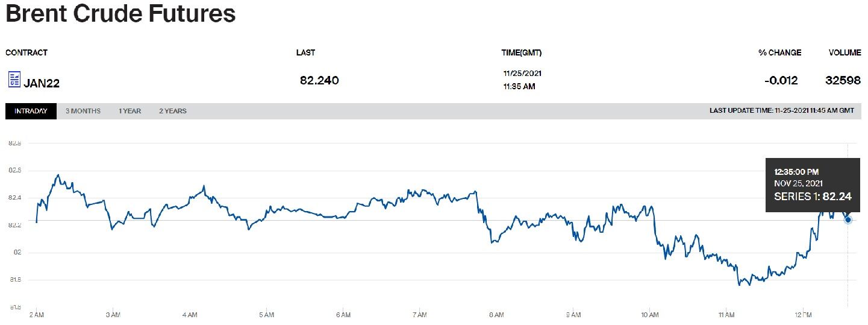Click the CONTRACT column header
The image size is (868, 325).
click(x=27, y=52)
